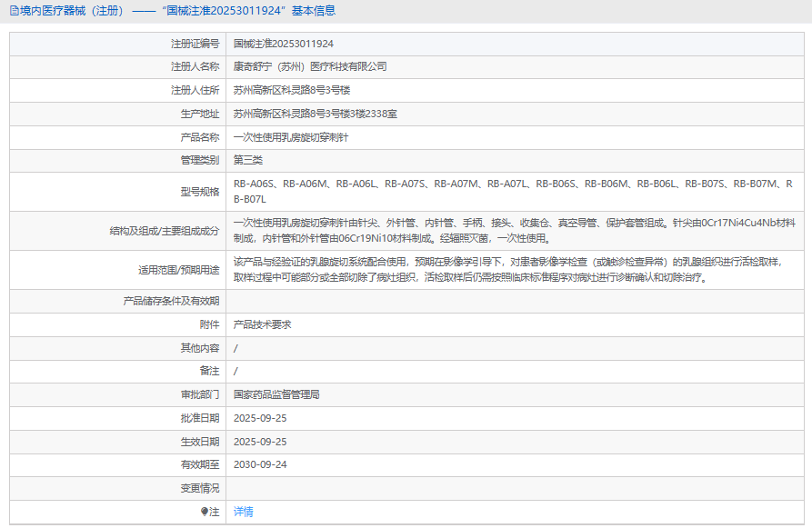Select the intended use text starting 该产品与经验证的
Viewport: 812px width, 528px height.
click(x=508, y=270)
